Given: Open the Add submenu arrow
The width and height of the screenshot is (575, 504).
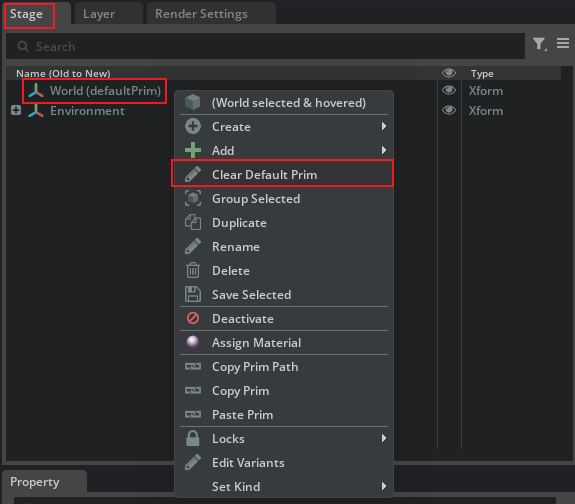Looking at the screenshot, I should (x=384, y=150).
